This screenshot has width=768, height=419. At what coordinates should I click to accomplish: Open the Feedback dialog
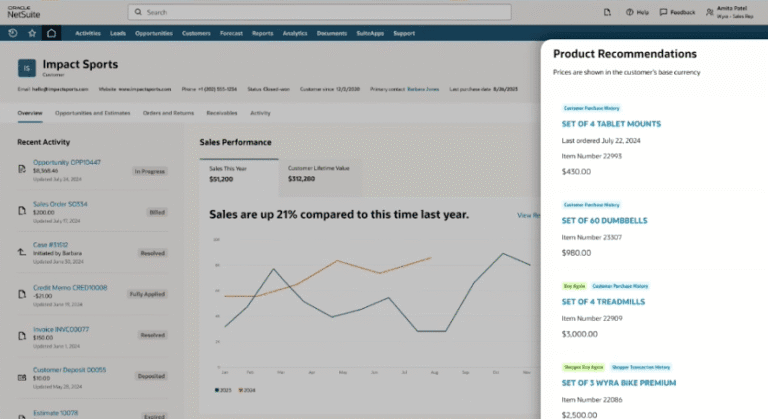click(677, 12)
